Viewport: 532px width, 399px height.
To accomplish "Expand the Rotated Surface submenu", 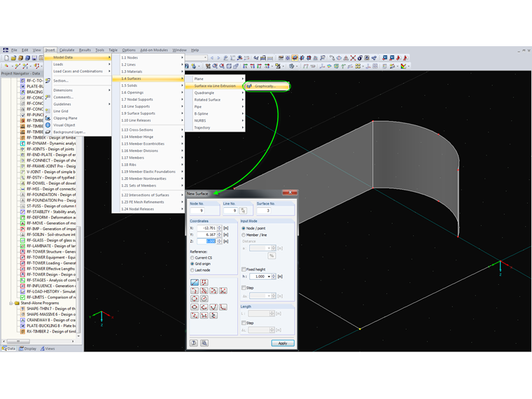I will click(243, 99).
